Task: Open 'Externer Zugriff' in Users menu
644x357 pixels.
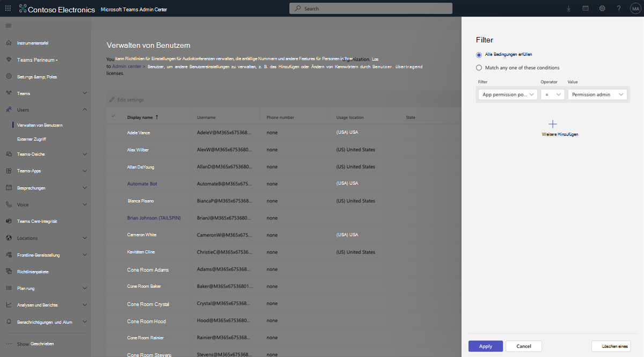Action: tap(31, 139)
